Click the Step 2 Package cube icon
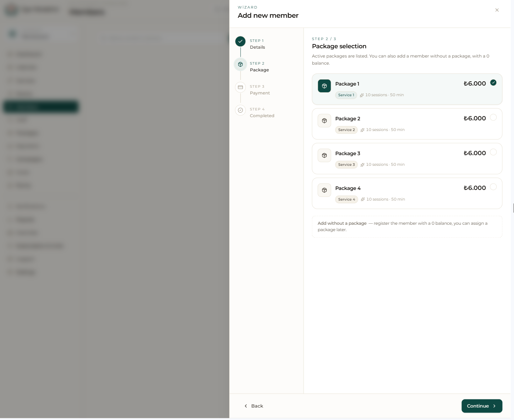514x420 pixels. click(x=240, y=64)
